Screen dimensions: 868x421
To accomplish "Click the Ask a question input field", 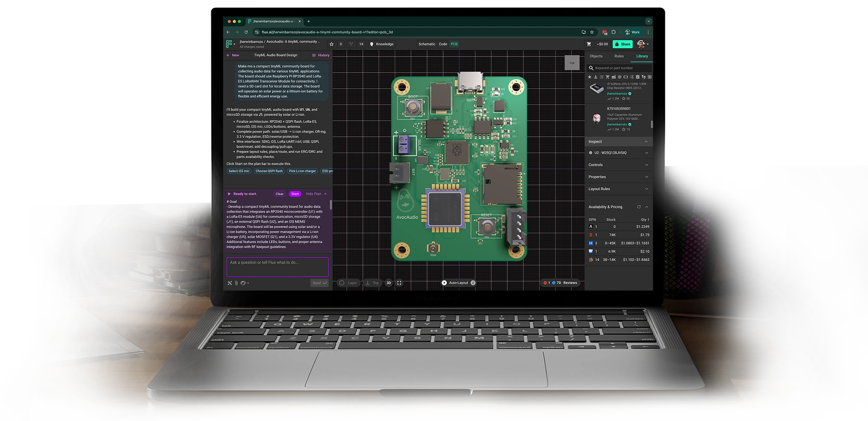I will [x=277, y=267].
